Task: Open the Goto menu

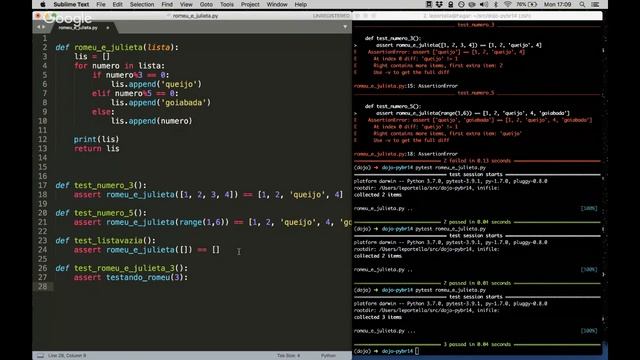Action: 206,4
